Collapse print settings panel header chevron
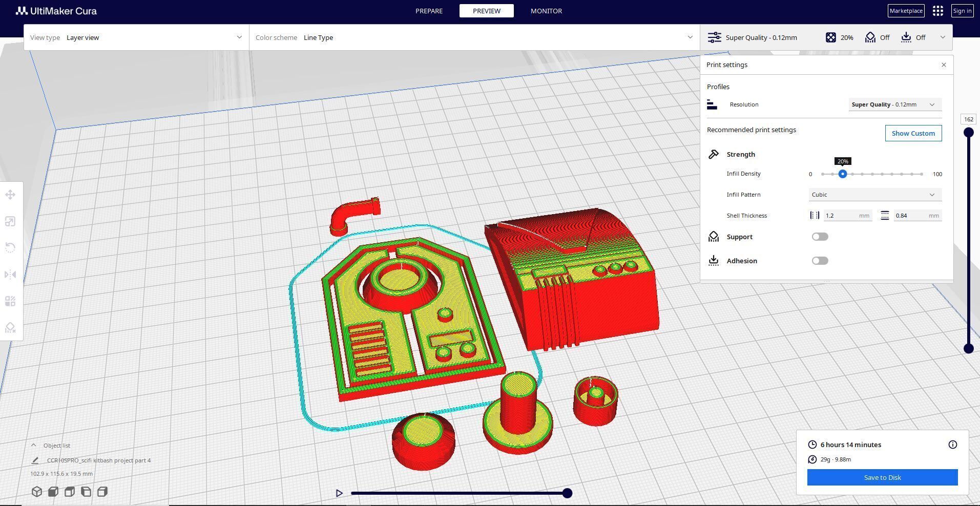Viewport: 980px width, 506px height. click(942, 37)
